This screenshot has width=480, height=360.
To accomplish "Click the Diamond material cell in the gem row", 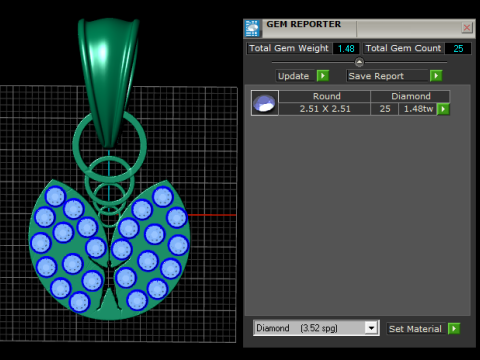I will coord(410,96).
